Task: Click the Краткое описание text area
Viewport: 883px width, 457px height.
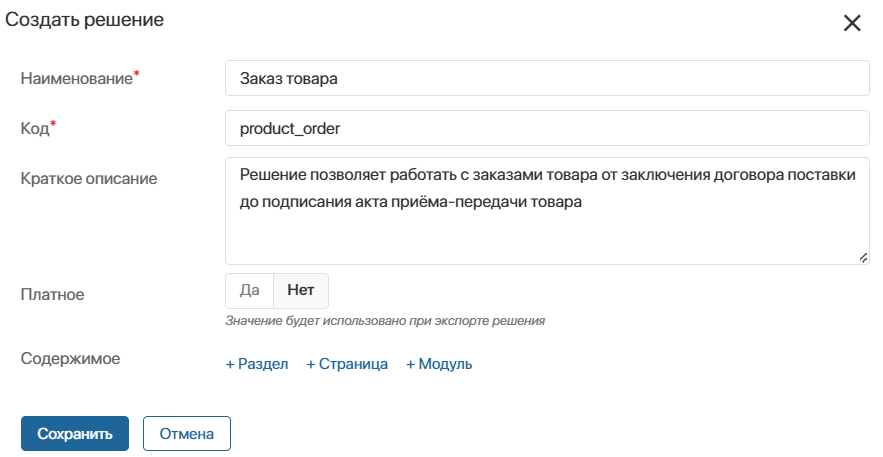Action: pos(547,211)
